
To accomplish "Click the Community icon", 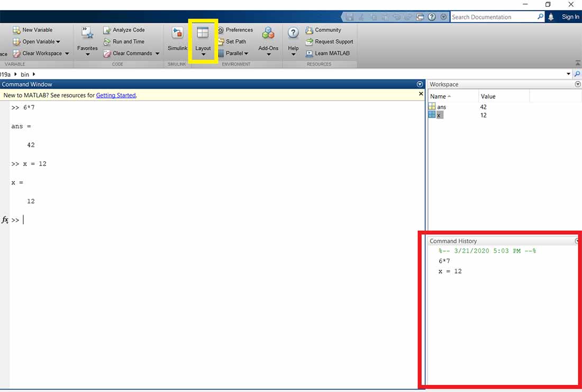I will (309, 30).
